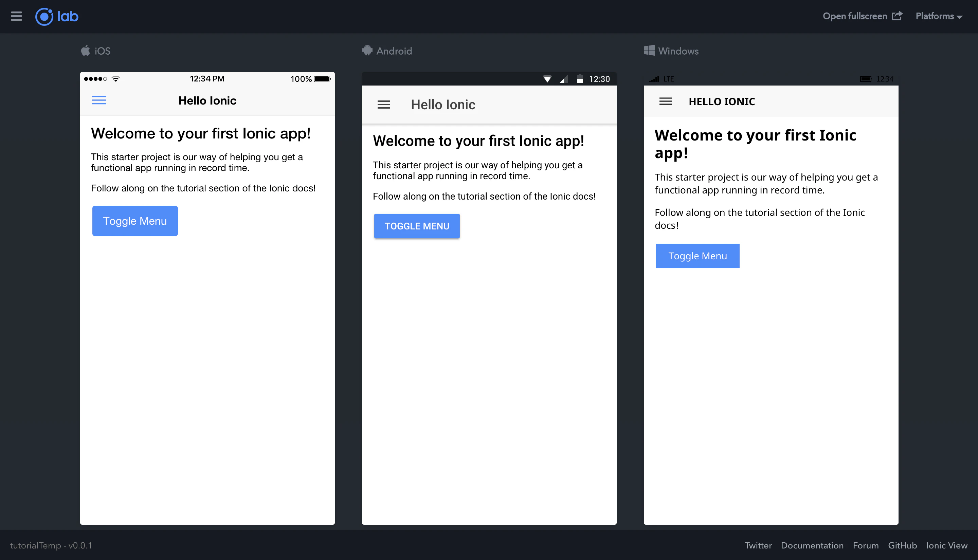Click Toggle Menu button in Windows preview
The width and height of the screenshot is (978, 560).
tap(698, 256)
